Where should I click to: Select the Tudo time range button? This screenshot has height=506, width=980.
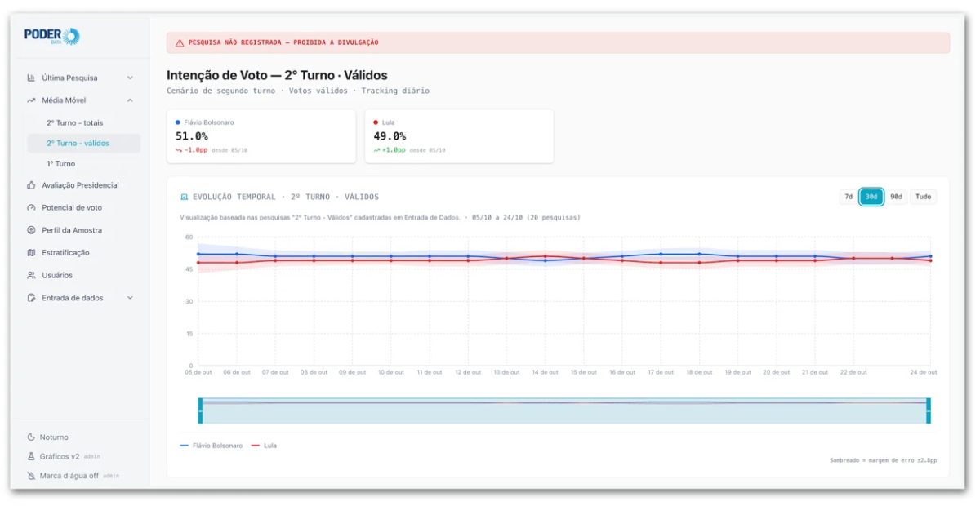pyautogui.click(x=923, y=197)
